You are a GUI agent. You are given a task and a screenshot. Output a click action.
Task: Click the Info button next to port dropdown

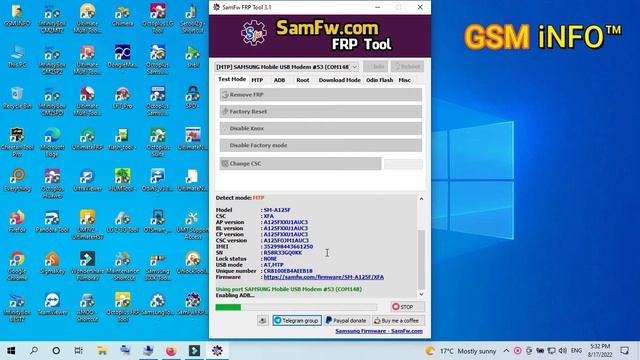[375, 67]
